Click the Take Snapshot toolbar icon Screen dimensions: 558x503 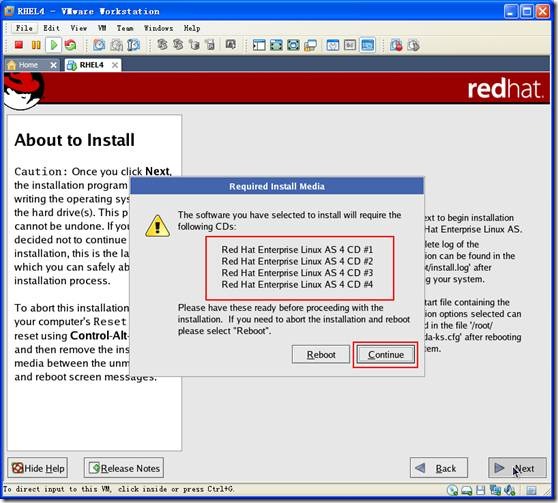(99, 45)
